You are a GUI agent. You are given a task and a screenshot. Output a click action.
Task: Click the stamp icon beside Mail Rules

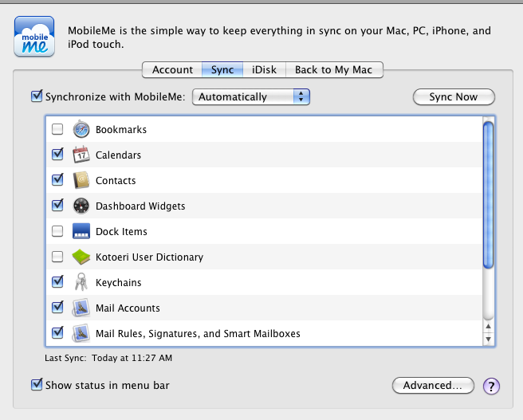pos(81,333)
